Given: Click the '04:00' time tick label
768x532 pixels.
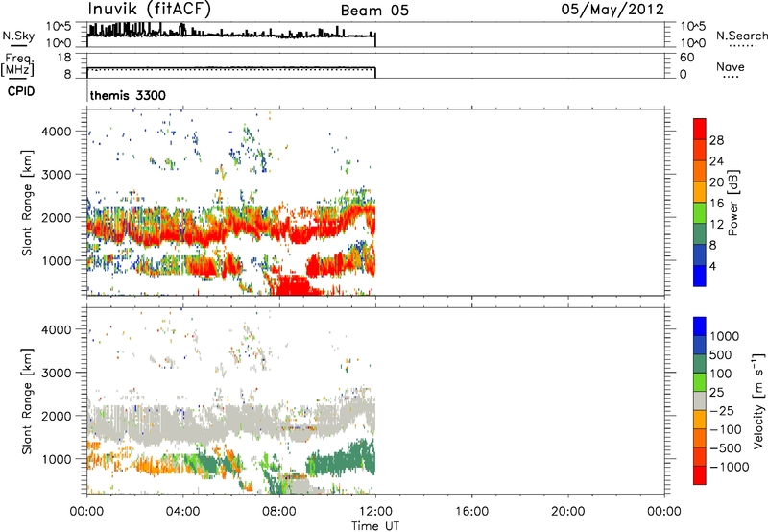Looking at the screenshot, I should pos(182,512).
